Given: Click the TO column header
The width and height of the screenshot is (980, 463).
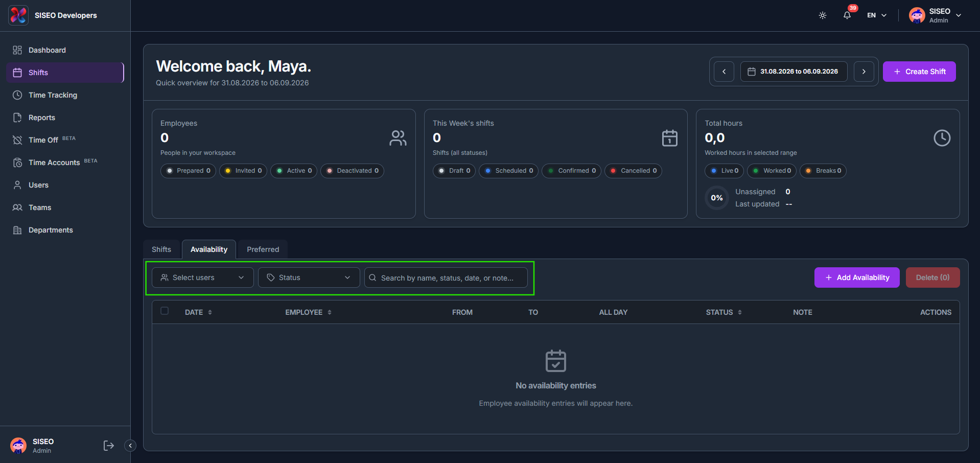Looking at the screenshot, I should 533,312.
